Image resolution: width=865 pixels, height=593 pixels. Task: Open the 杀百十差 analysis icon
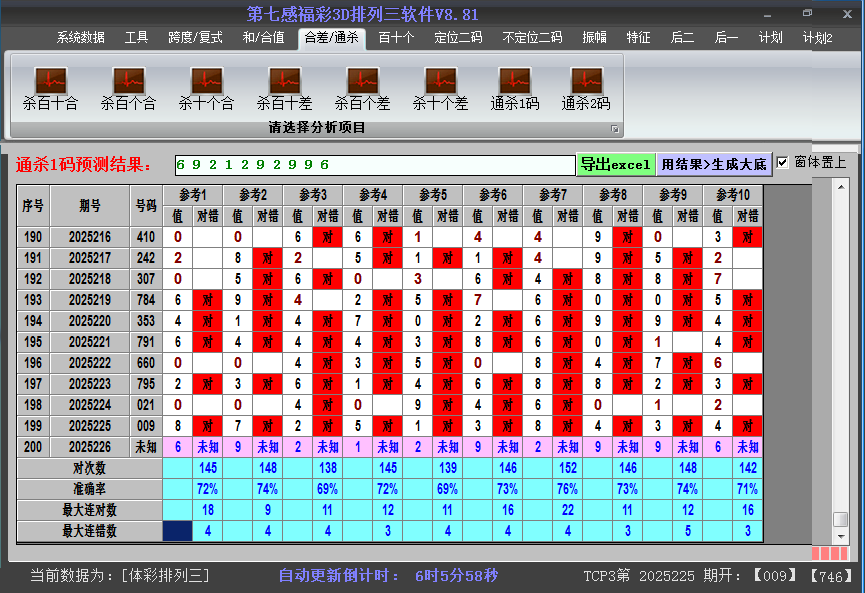pos(285,88)
